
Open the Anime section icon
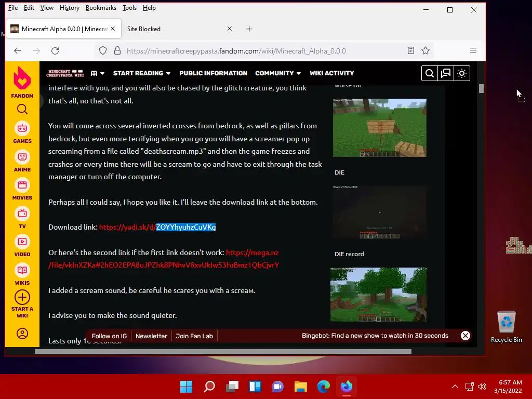click(x=22, y=157)
